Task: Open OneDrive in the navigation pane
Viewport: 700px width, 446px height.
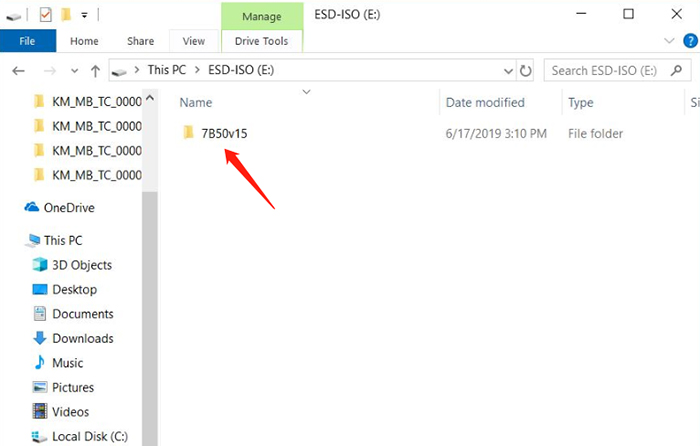Action: 69,208
